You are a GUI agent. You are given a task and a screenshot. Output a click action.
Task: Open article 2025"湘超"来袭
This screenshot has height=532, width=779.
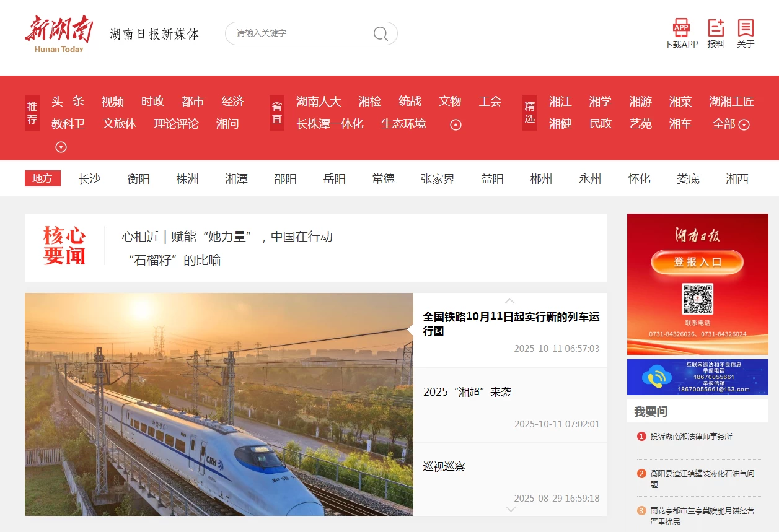pos(467,392)
